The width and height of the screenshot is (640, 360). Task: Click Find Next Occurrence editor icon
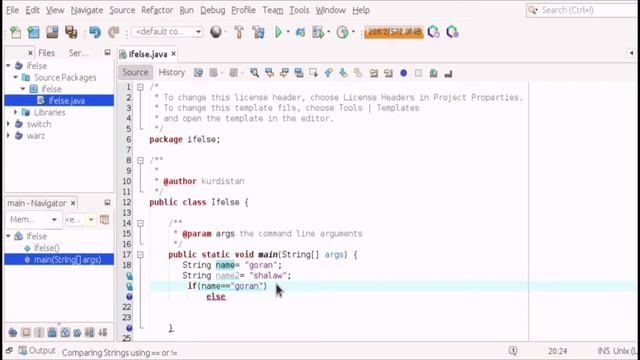(x=284, y=73)
